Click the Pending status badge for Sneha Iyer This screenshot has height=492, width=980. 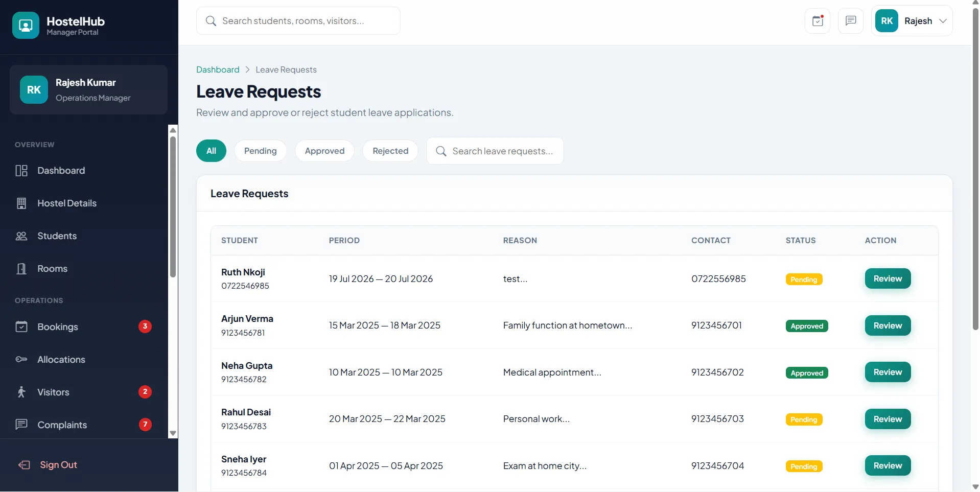coord(804,466)
